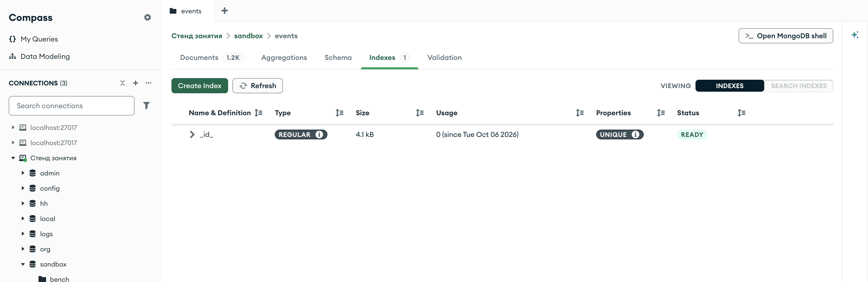The height and width of the screenshot is (282, 868).
Task: Expand the _id_ index row
Action: pyautogui.click(x=192, y=134)
